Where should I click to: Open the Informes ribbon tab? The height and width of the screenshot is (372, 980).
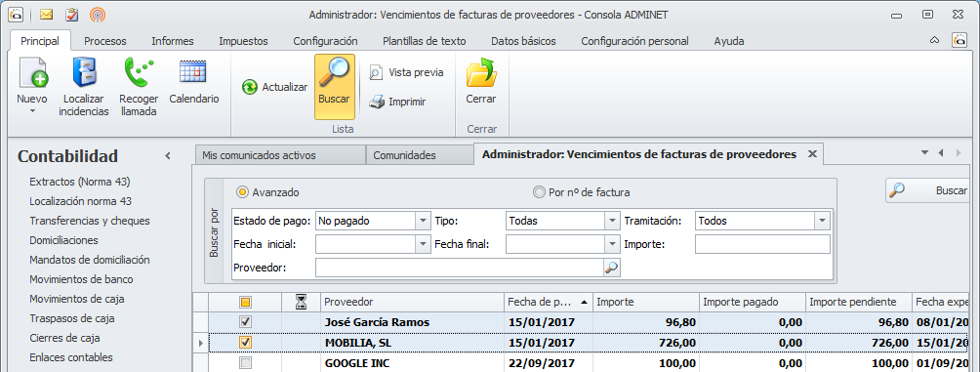tap(173, 41)
